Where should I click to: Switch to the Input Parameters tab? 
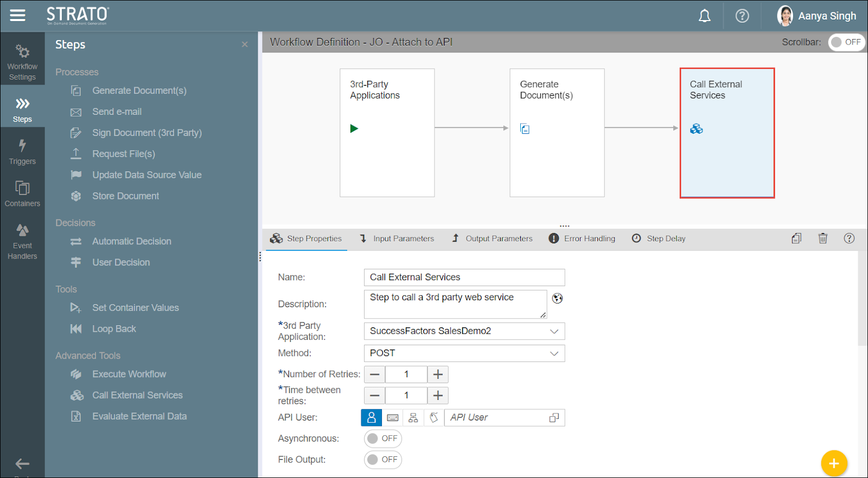click(397, 238)
